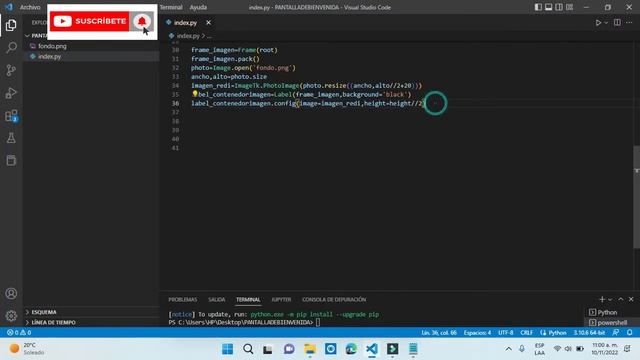Viewport: 640px width, 360px height.
Task: Toggle primary side bar layout button
Action: pyautogui.click(x=538, y=7)
